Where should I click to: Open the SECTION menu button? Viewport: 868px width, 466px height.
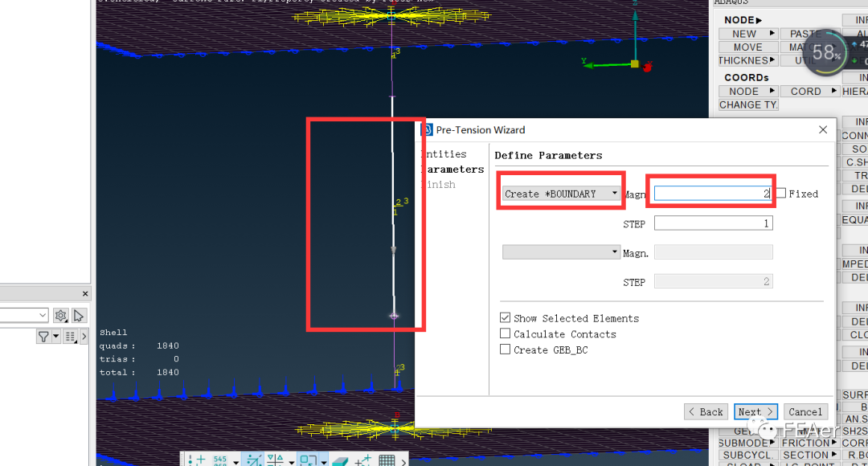click(810, 455)
